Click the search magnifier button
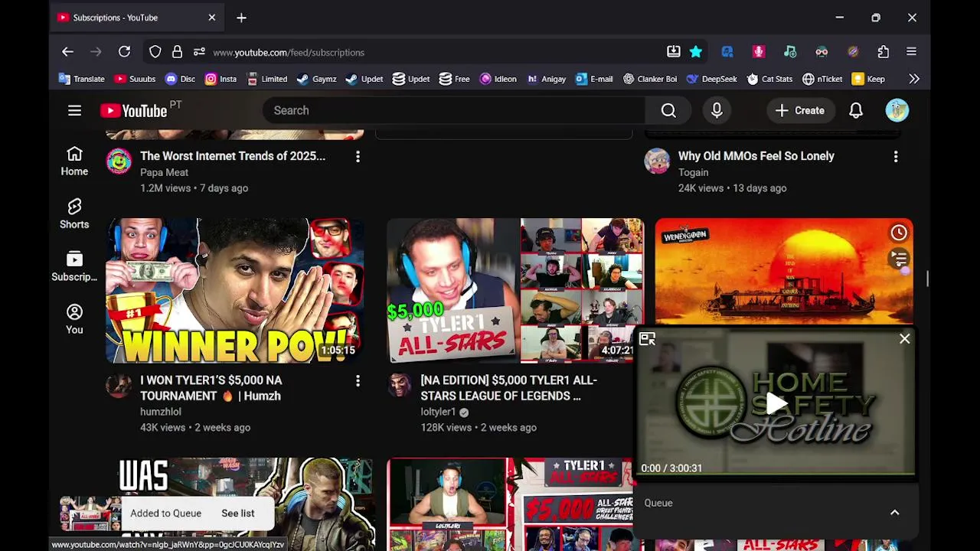 668,110
